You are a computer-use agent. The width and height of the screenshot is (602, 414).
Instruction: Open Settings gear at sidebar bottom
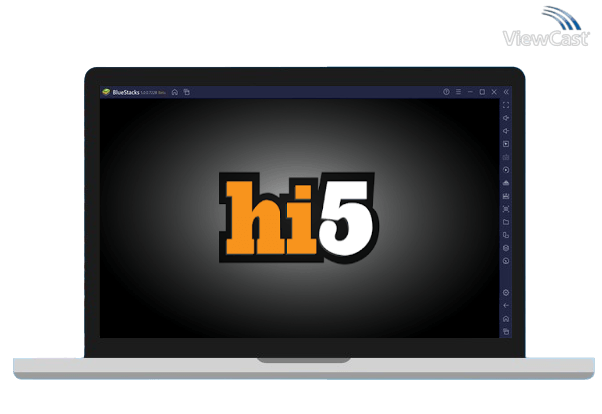click(506, 293)
